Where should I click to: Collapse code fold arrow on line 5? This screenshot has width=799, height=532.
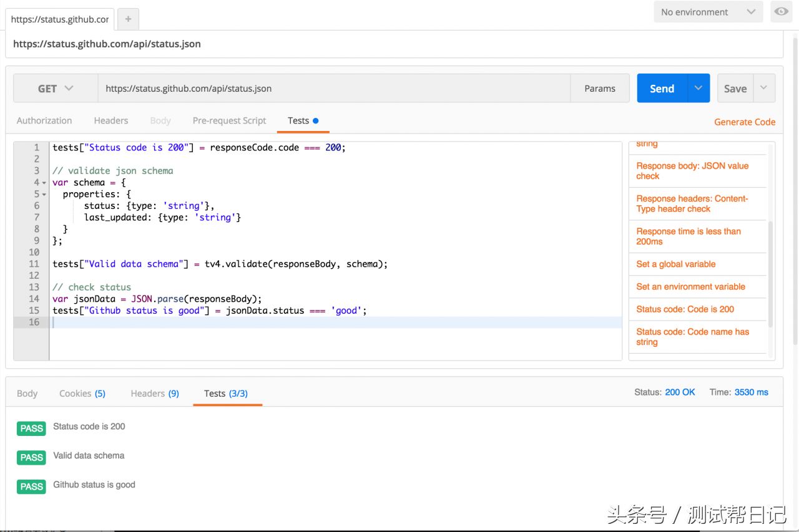[x=44, y=195]
